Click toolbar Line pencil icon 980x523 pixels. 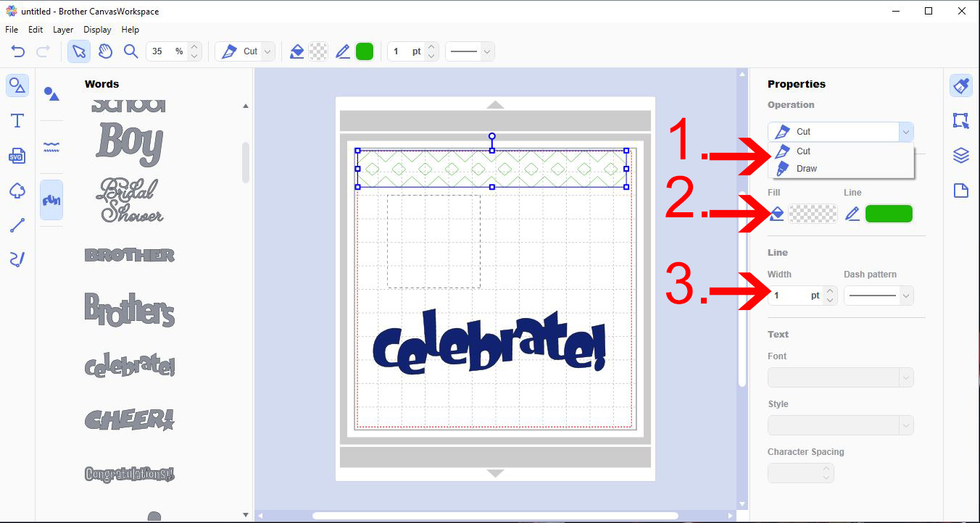click(343, 51)
